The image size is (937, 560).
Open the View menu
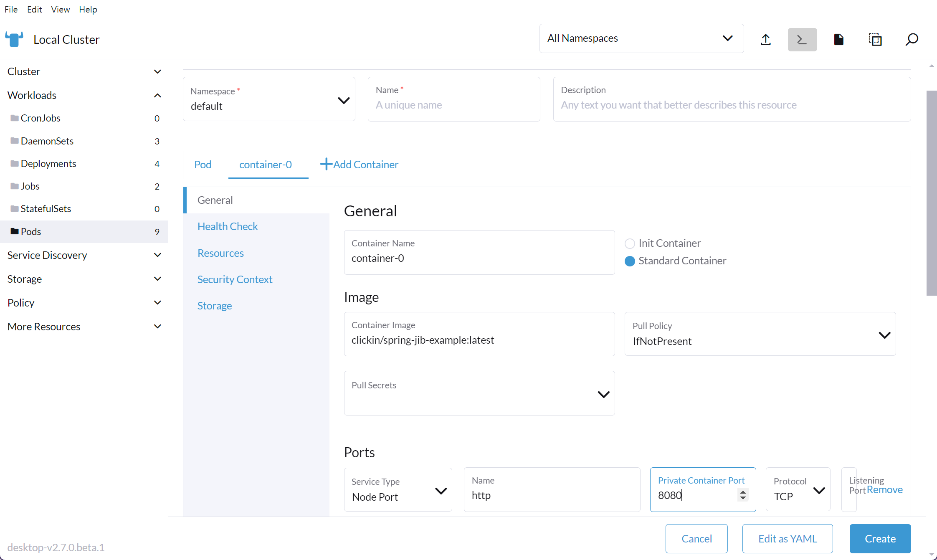(61, 9)
